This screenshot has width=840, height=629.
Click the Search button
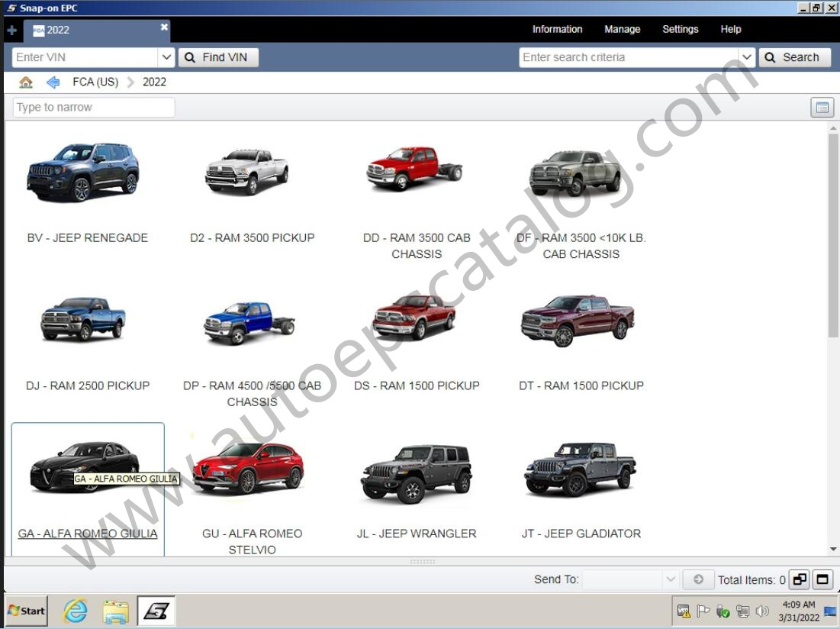click(x=794, y=57)
